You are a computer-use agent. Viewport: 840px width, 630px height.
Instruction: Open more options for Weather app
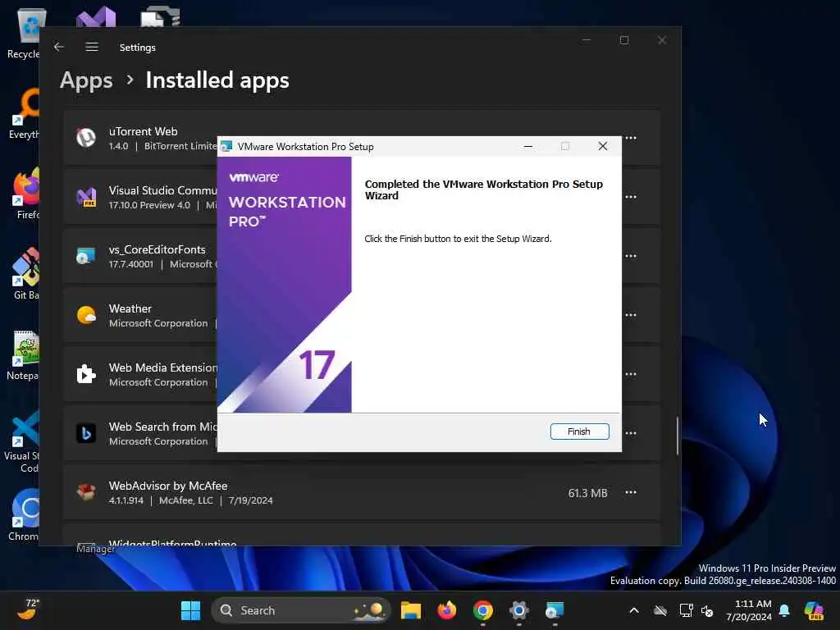click(631, 314)
